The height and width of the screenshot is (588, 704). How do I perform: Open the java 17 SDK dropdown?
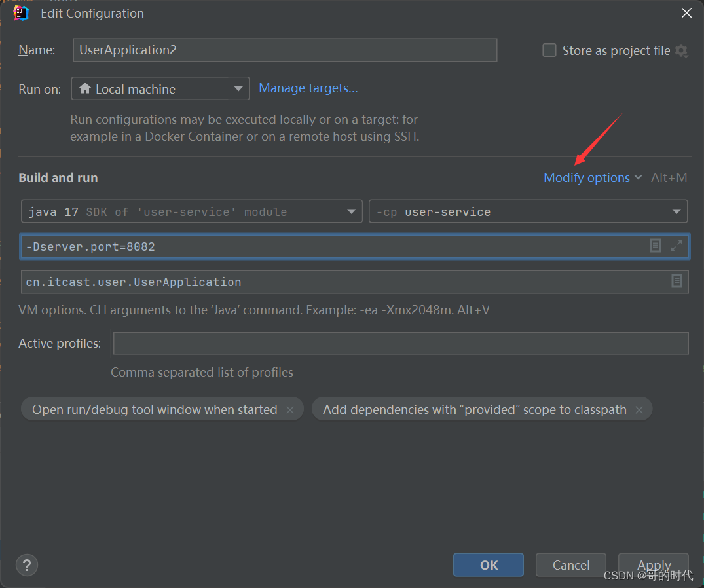pos(191,212)
